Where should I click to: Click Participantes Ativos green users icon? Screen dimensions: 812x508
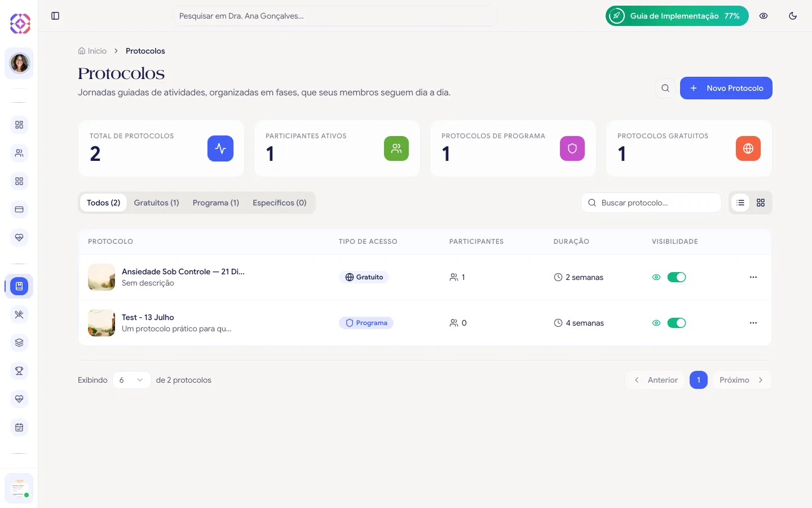396,148
